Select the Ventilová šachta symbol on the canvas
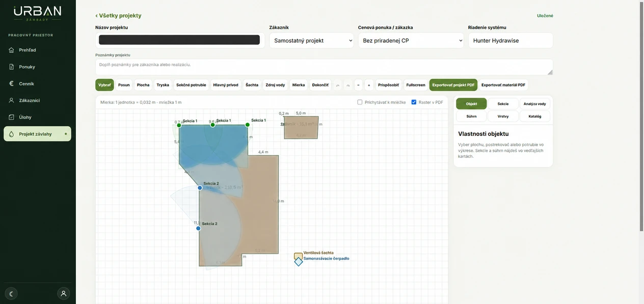Screen dimensions: 644x304 298,256
